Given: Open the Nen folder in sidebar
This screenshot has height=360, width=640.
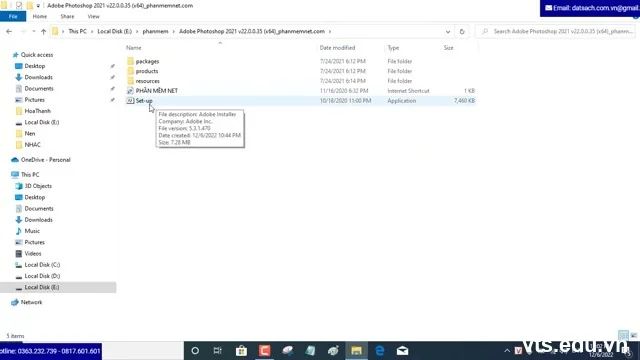Looking at the screenshot, I should pyautogui.click(x=29, y=133).
